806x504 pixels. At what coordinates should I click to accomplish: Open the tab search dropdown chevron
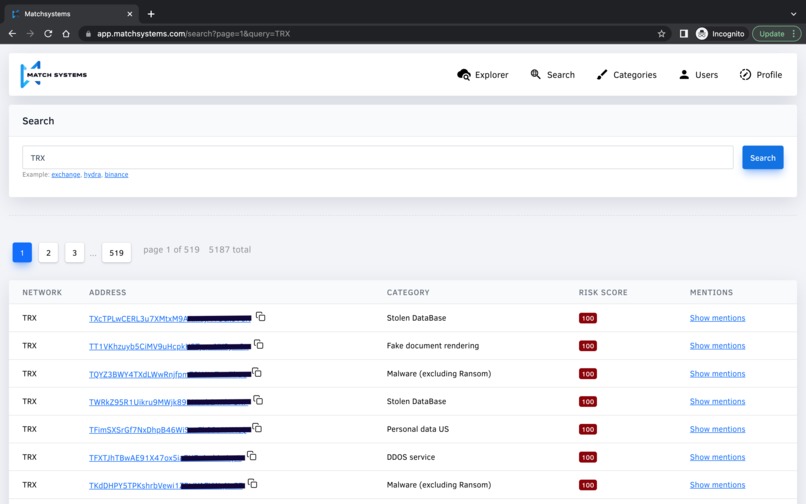pos(793,14)
